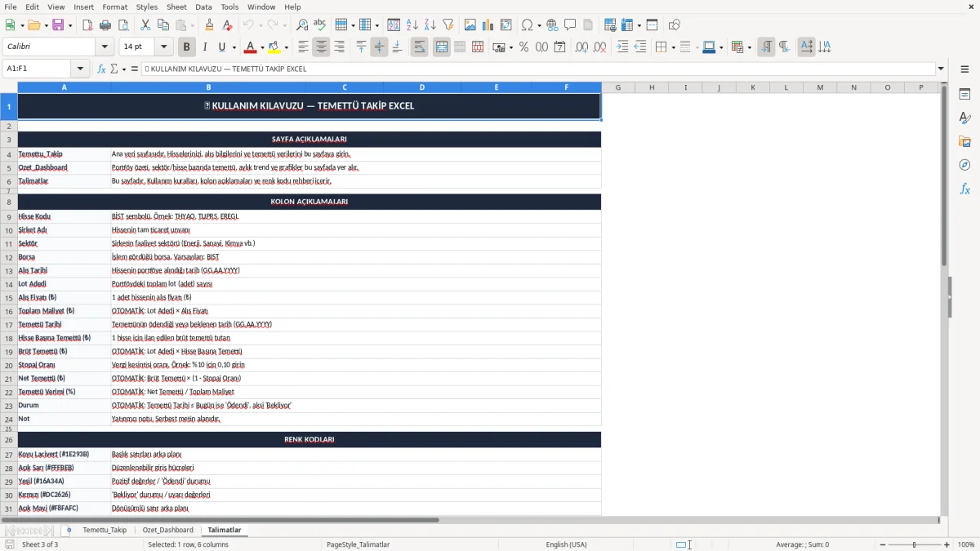Insert a comment

pos(570,25)
